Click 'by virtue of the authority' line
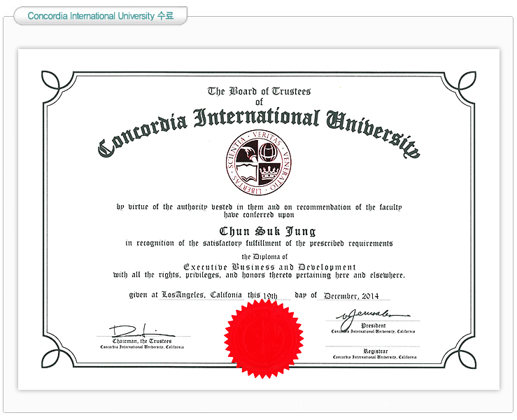 click(259, 207)
